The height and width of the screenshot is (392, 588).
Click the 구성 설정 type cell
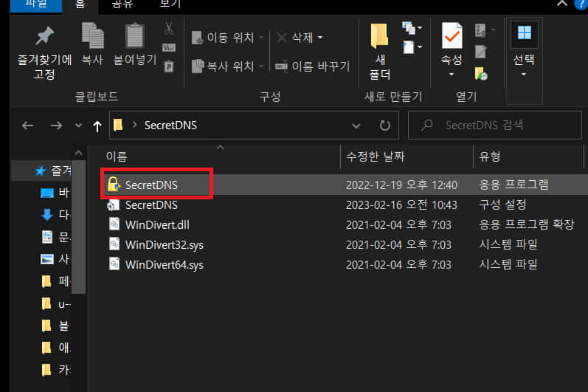(502, 204)
